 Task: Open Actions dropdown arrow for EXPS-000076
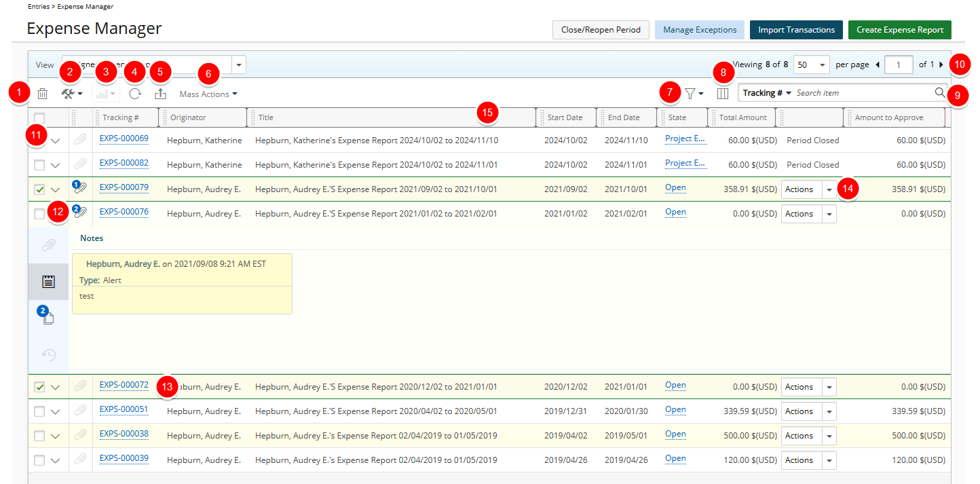point(829,214)
